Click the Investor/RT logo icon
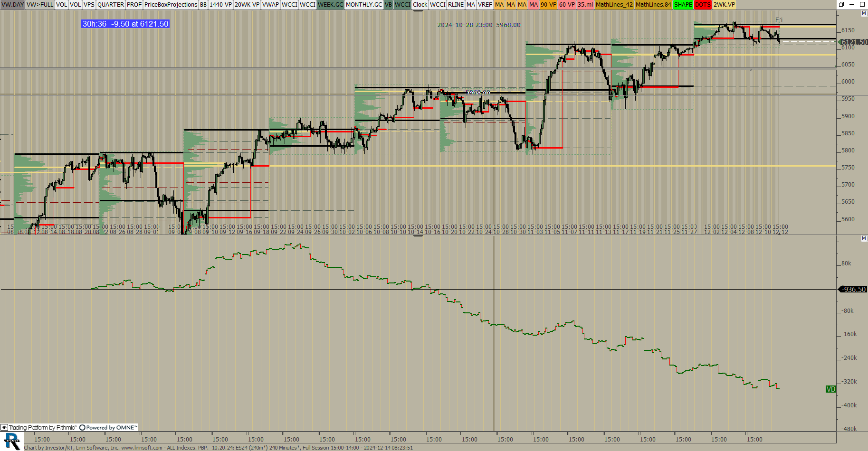868x451 pixels. (x=11, y=442)
